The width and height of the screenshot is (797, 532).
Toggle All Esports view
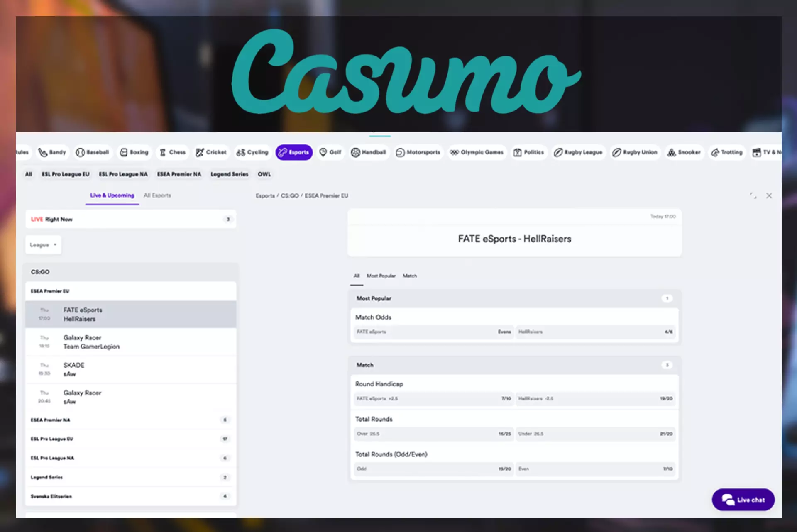tap(157, 195)
